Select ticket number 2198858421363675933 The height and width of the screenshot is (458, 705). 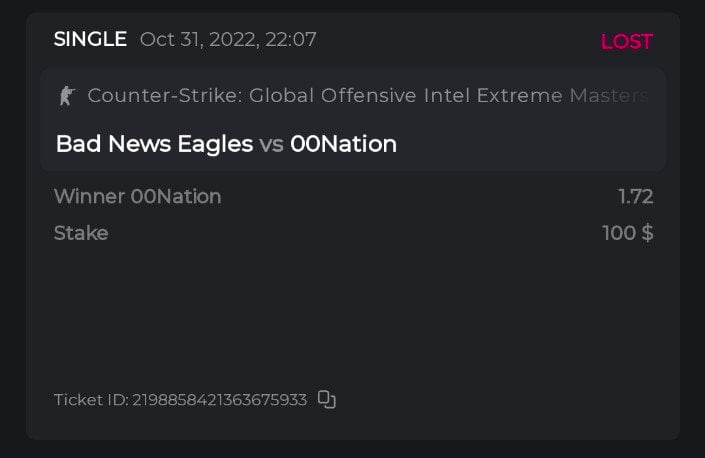(x=220, y=400)
